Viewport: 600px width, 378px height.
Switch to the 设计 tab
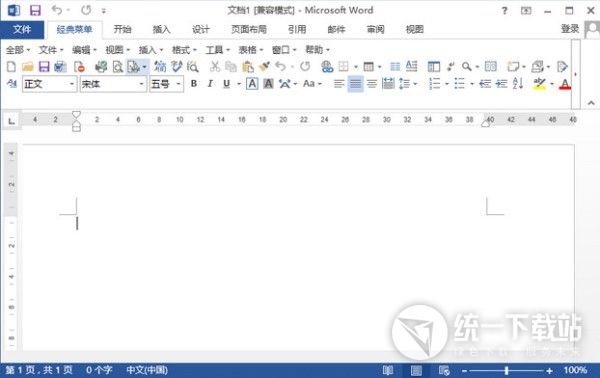point(201,29)
